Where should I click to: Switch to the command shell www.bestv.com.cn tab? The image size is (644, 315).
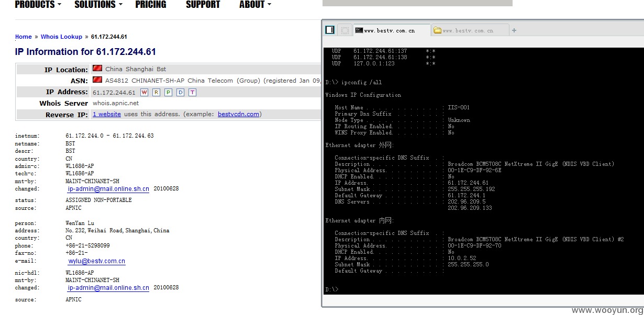(392, 30)
